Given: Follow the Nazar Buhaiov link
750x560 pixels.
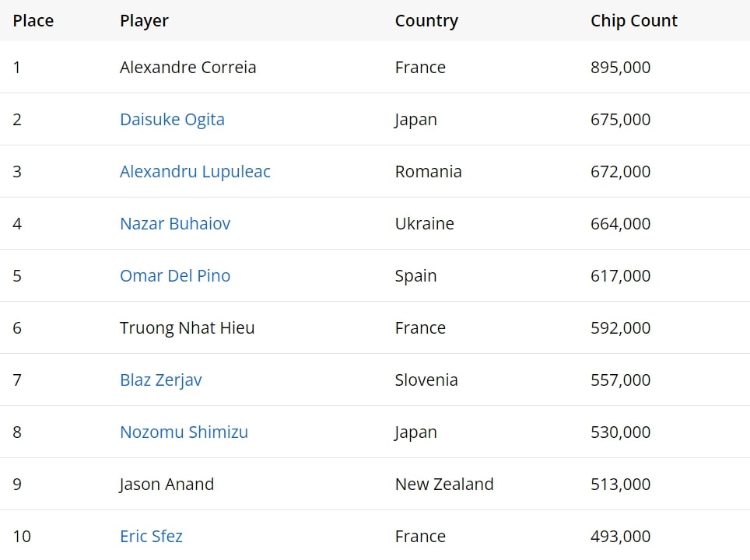Looking at the screenshot, I should 175,224.
